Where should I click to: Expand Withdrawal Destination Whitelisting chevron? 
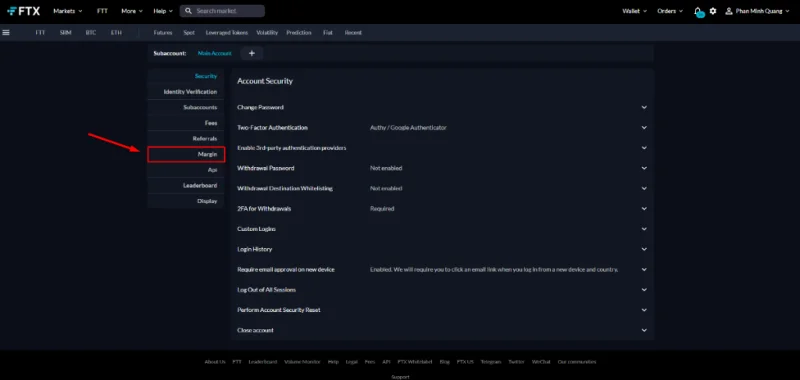point(644,188)
